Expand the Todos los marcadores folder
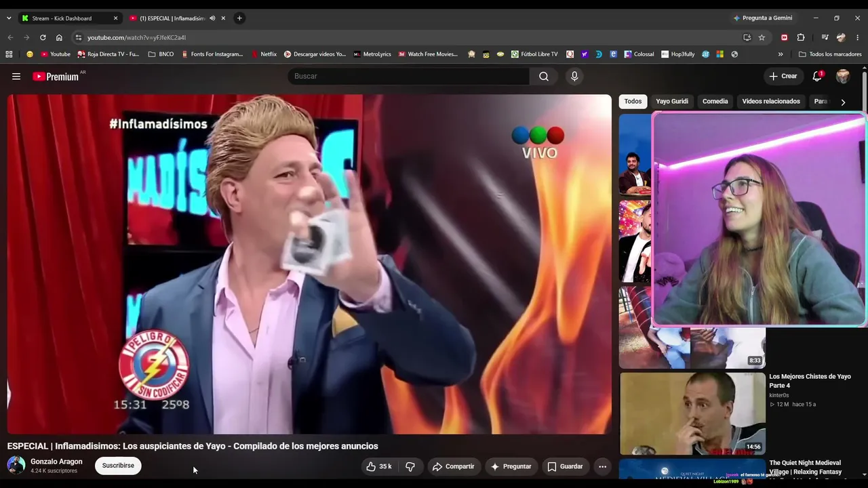The width and height of the screenshot is (868, 488). 830,54
